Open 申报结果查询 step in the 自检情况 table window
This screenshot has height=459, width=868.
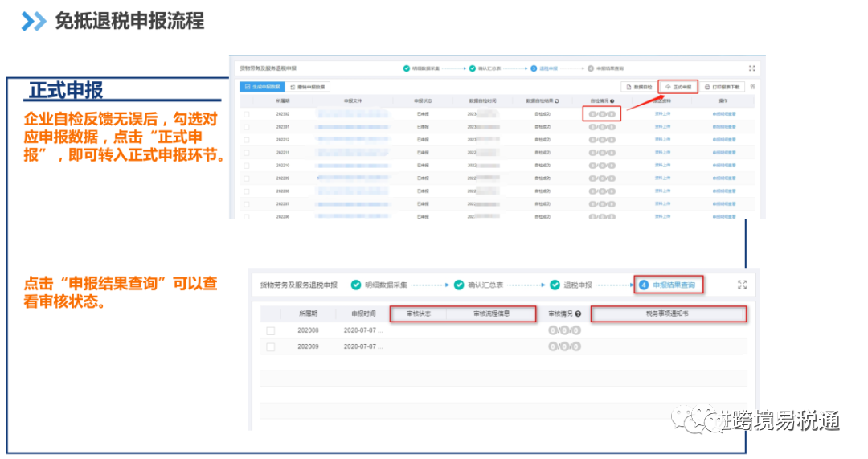coord(610,68)
